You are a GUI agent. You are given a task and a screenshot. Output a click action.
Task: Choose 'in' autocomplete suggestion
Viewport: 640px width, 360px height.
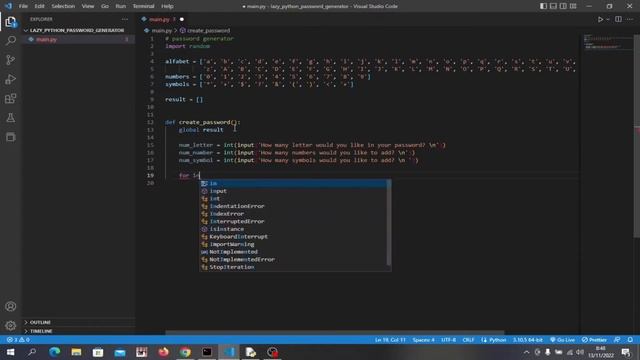point(293,183)
